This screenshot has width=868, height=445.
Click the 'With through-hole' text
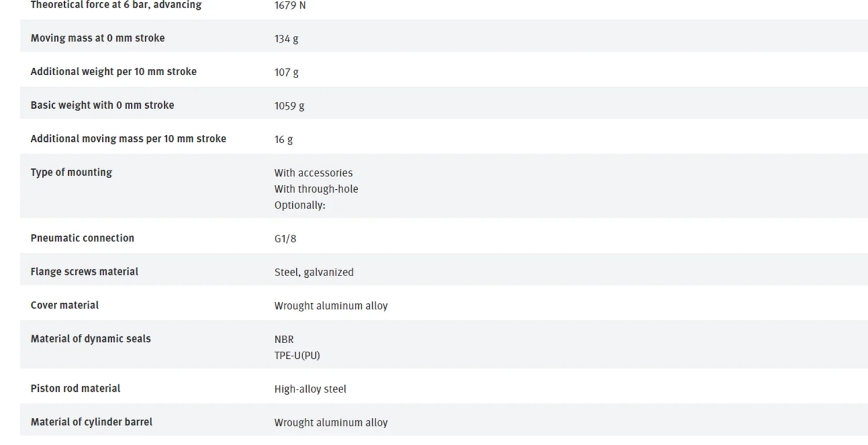(316, 189)
